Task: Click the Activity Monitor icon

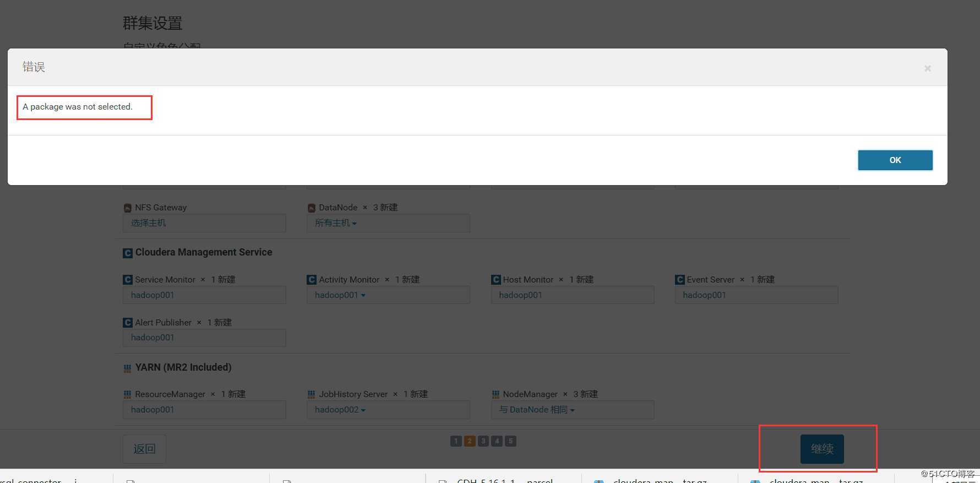Action: [312, 280]
